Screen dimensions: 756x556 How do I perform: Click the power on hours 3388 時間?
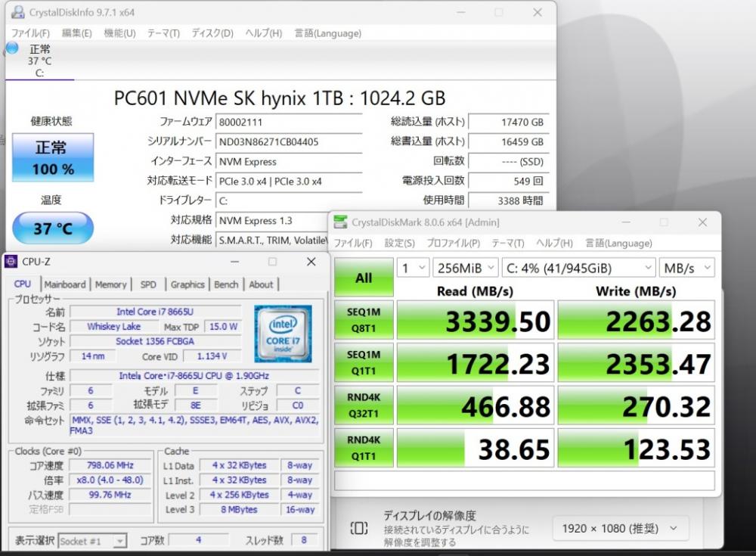pyautogui.click(x=509, y=200)
